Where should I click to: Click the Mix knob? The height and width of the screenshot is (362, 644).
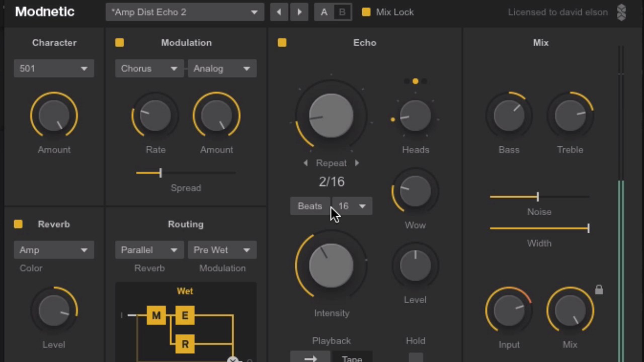coord(570,310)
